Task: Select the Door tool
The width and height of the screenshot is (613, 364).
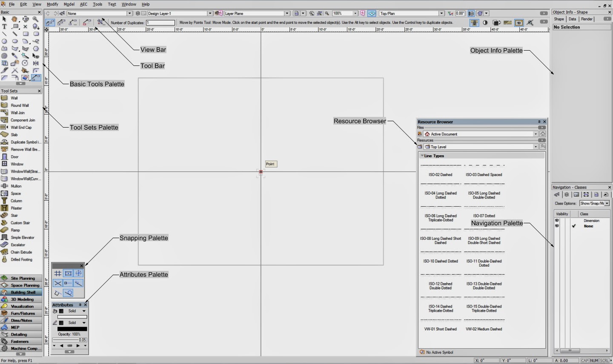Action: tap(14, 156)
